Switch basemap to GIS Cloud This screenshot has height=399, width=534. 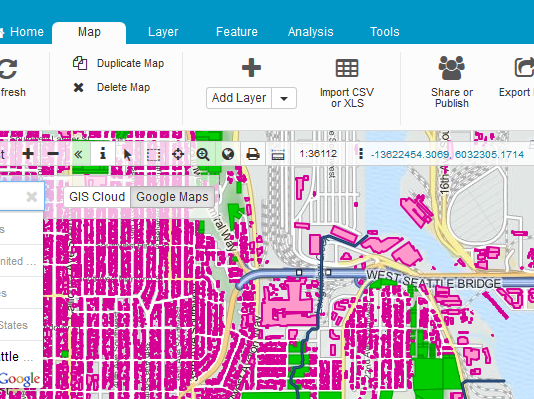pos(97,197)
